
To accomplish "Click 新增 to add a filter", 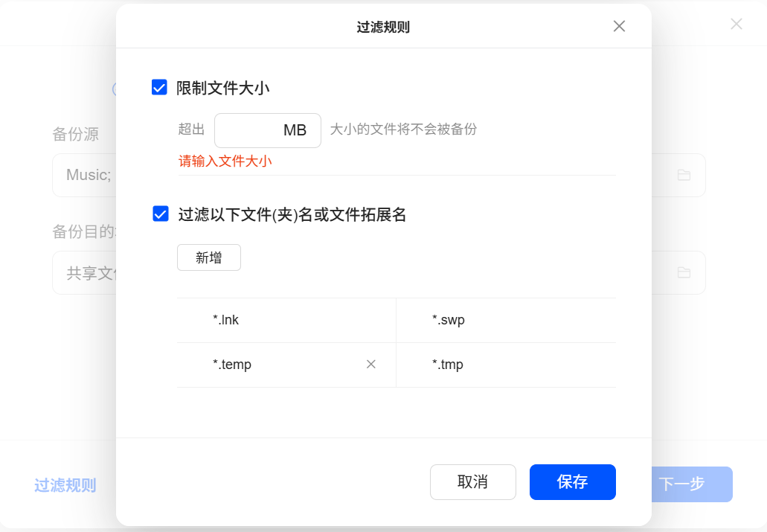I will pos(209,257).
